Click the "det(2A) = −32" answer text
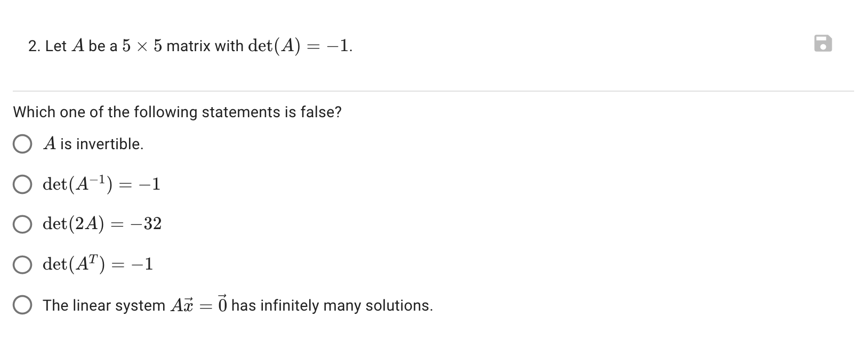 [x=102, y=224]
